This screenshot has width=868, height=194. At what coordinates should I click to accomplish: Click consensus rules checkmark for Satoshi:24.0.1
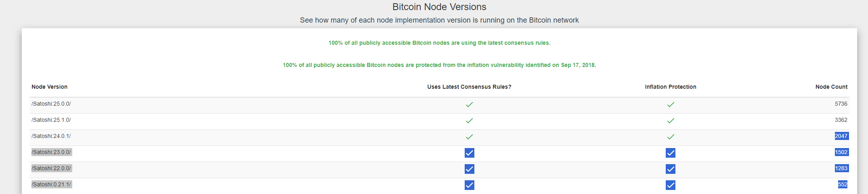469,137
